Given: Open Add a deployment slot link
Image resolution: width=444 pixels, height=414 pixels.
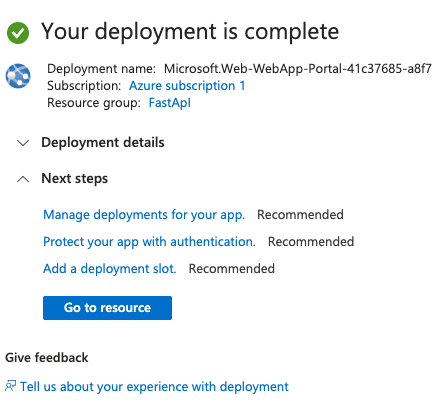Looking at the screenshot, I should [110, 269].
